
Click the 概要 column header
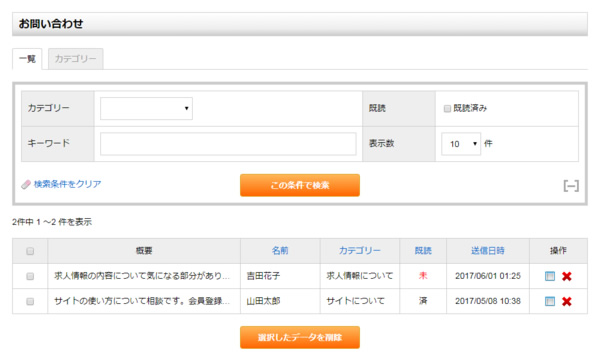pyautogui.click(x=144, y=251)
